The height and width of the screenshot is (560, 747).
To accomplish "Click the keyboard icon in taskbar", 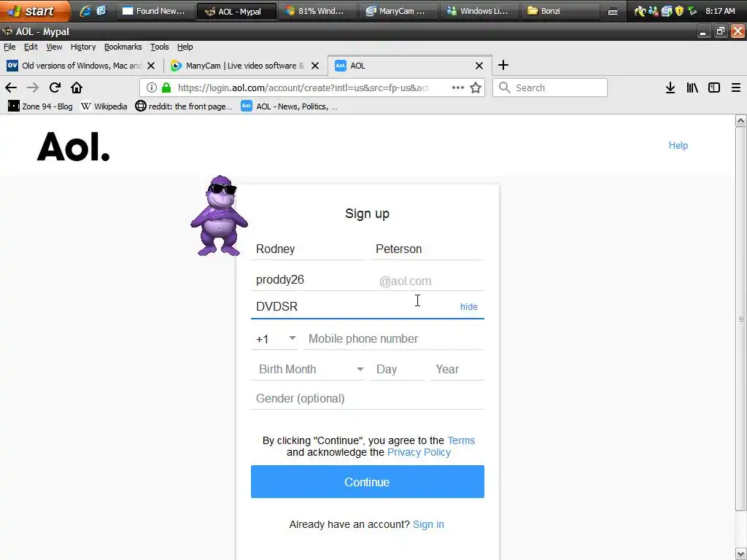I will (x=613, y=12).
